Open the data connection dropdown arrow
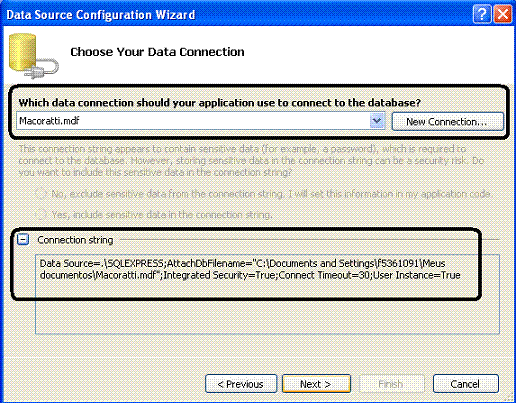The image size is (516, 403). (377, 121)
